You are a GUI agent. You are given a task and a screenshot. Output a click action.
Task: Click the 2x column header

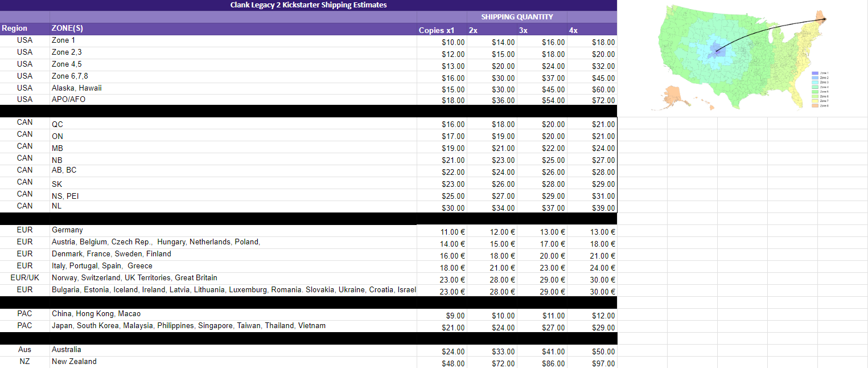coord(492,30)
